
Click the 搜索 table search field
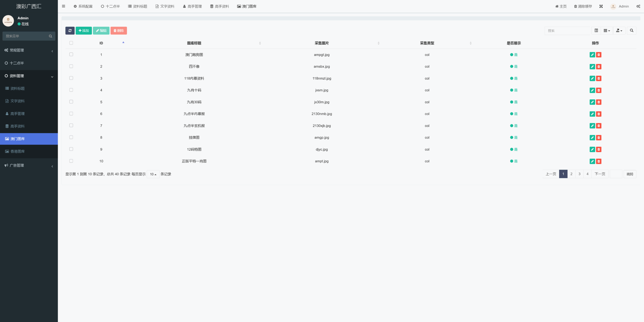(x=567, y=30)
